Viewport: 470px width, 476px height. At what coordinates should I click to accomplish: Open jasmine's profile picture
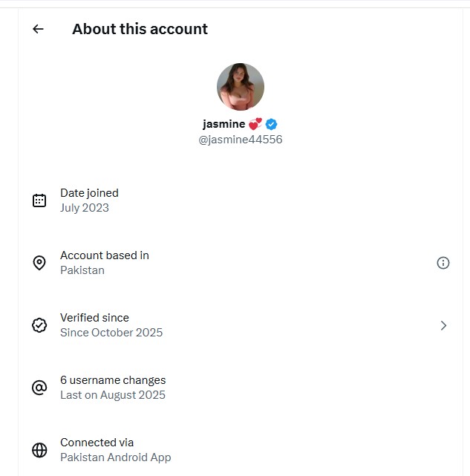click(x=241, y=87)
